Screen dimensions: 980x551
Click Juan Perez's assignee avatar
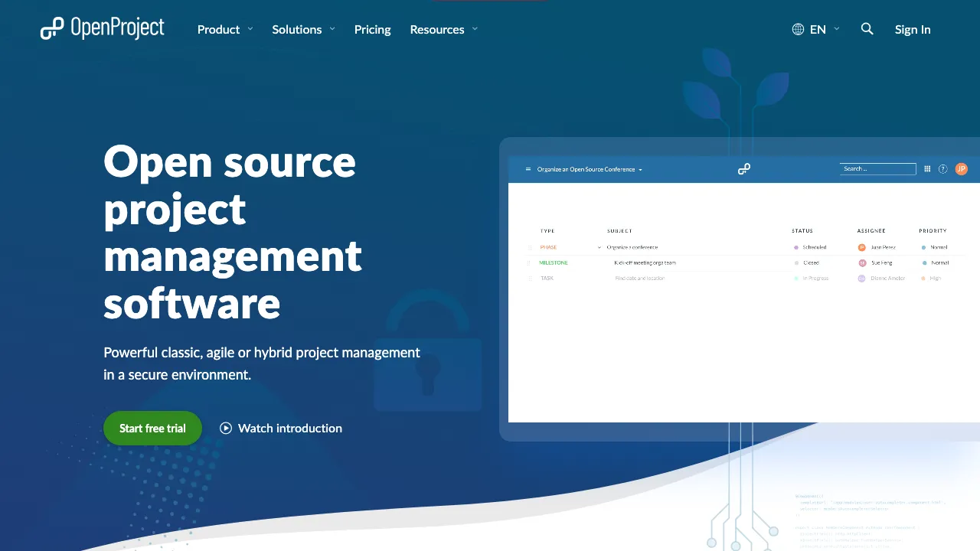tap(862, 247)
